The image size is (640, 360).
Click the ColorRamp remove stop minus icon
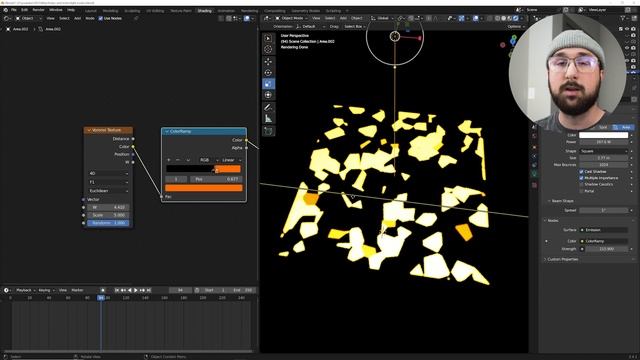[178, 160]
